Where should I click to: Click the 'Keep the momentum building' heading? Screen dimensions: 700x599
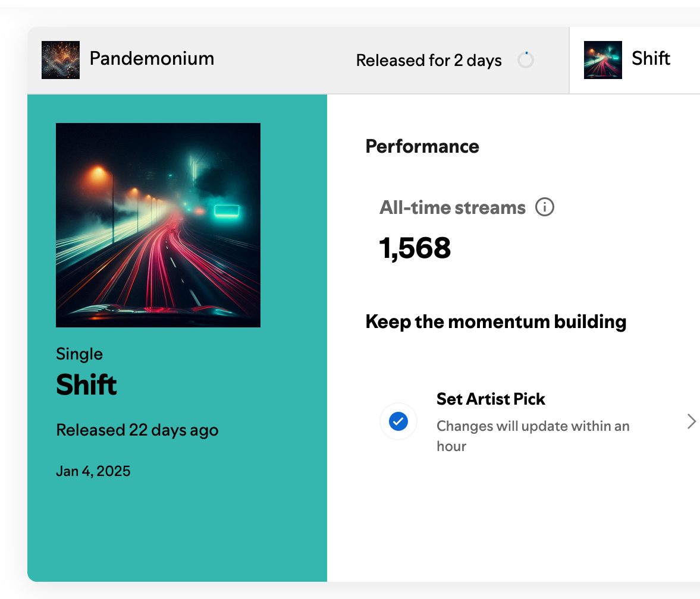[496, 321]
